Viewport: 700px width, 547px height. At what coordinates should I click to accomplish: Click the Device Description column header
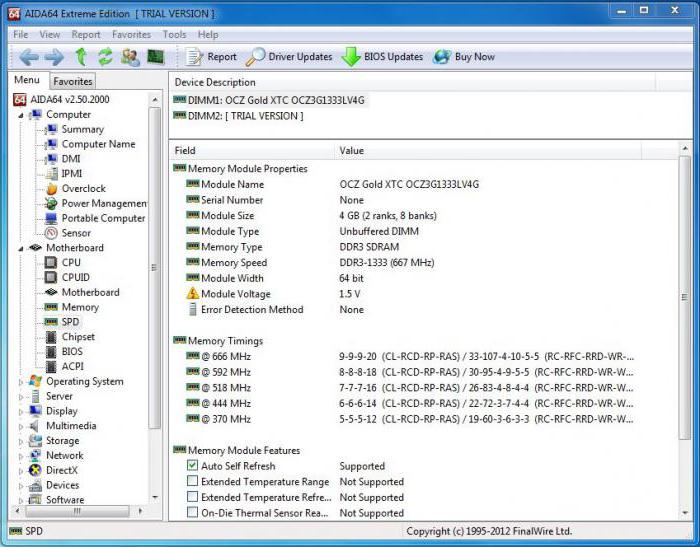[x=412, y=82]
